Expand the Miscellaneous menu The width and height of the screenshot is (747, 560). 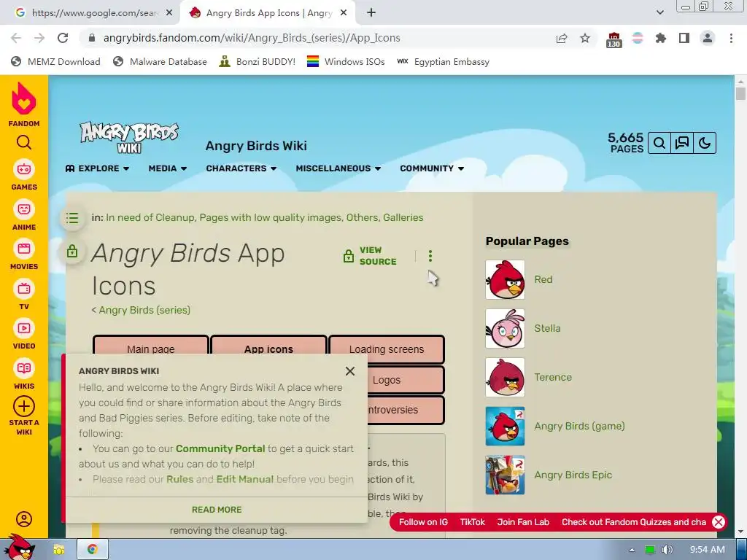pyautogui.click(x=338, y=168)
